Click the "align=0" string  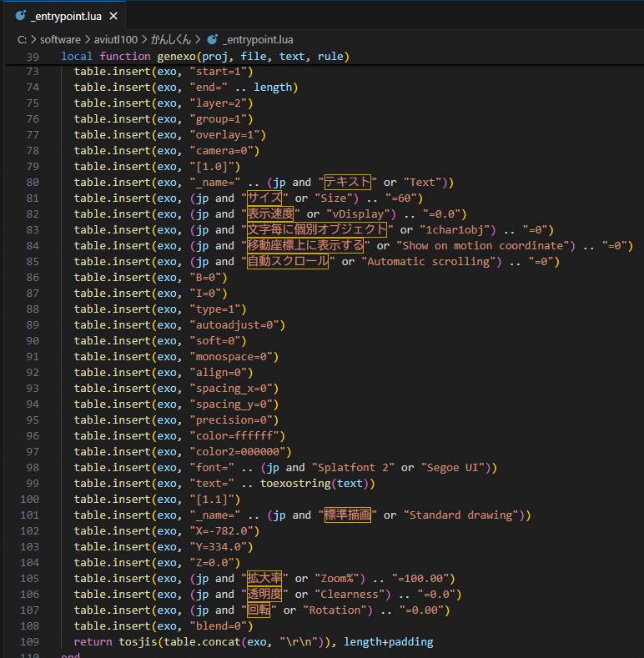pos(219,373)
